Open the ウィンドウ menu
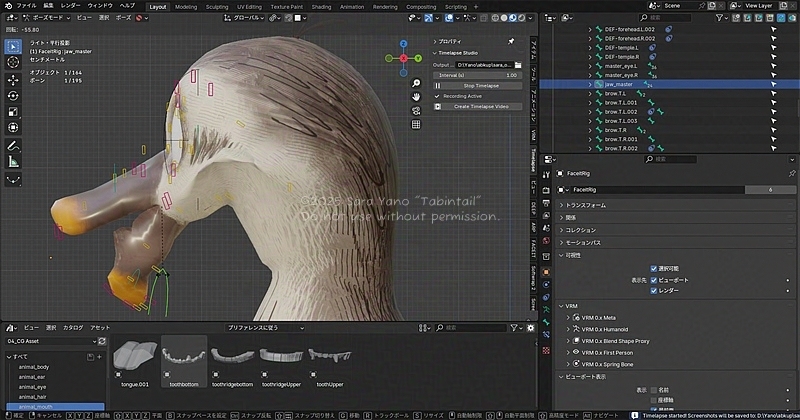Image resolution: width=800 pixels, height=420 pixels. pos(100,6)
